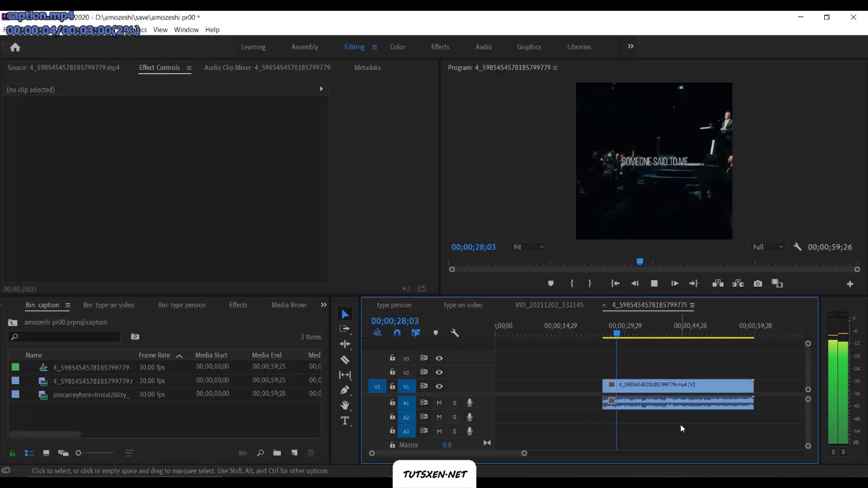
Task: Show more workspaces chevron
Action: (x=630, y=46)
